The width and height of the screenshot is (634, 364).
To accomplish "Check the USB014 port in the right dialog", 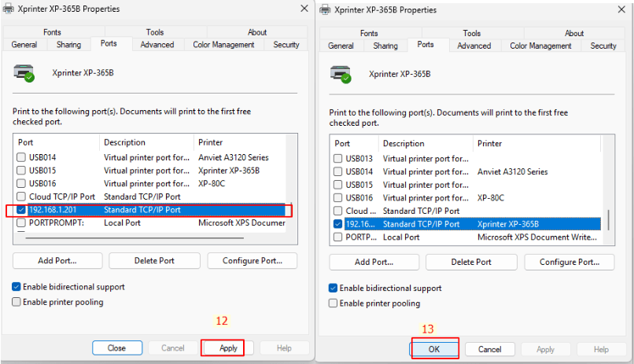I will tap(337, 171).
